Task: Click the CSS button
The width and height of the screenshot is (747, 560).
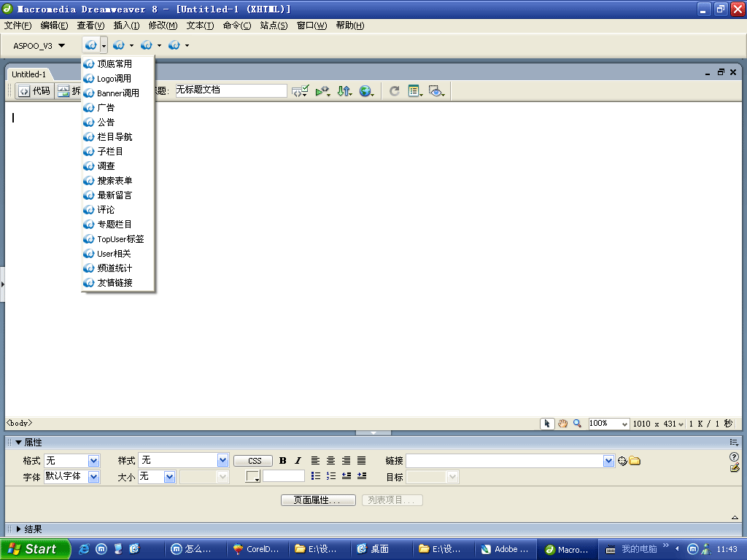Action: 253,461
